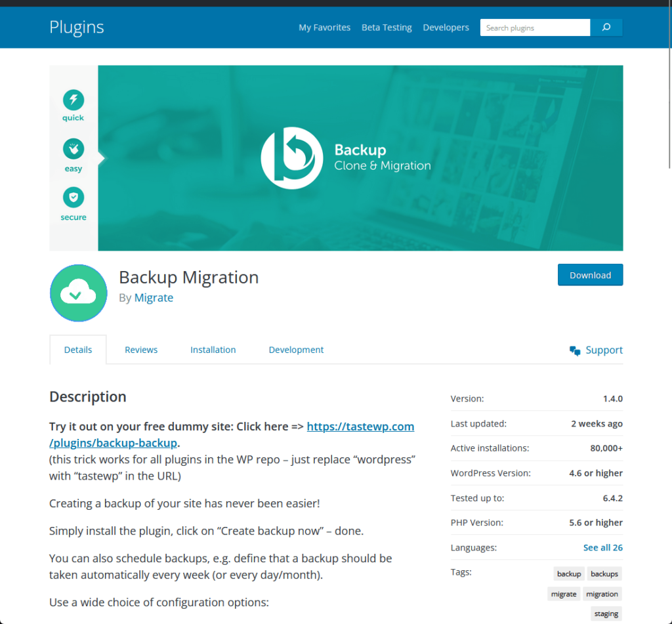Screen dimensions: 672x624
Task: Click text "Use a wide choice of configuration options"
Action: (x=159, y=602)
